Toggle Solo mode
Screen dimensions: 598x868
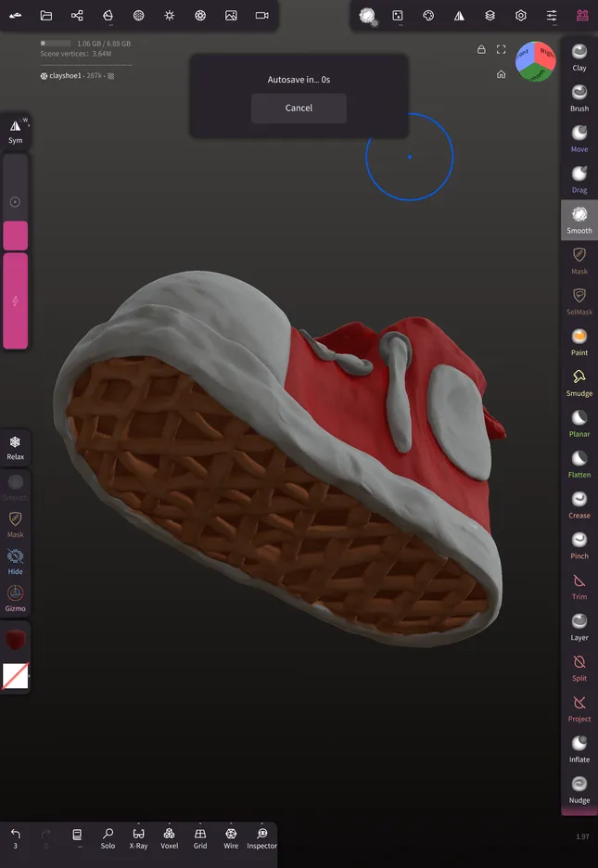[x=108, y=837]
